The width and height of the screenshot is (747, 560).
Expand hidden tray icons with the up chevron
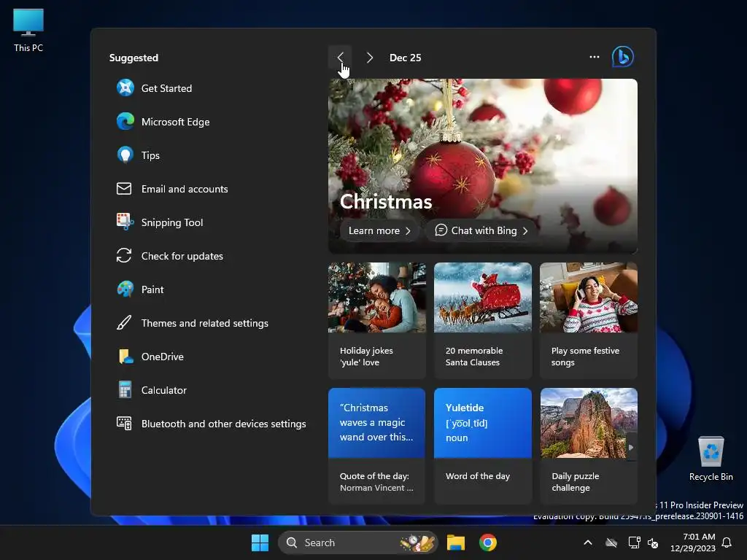[x=589, y=542]
